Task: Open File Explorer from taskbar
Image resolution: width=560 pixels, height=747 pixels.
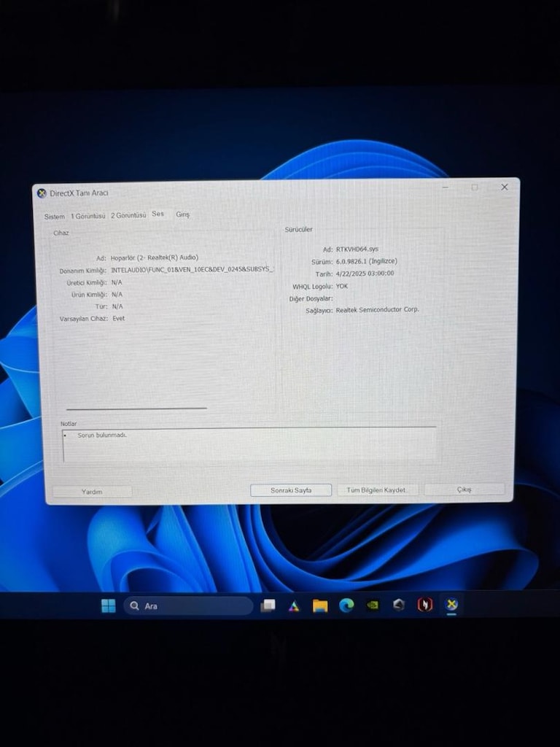Action: pyautogui.click(x=320, y=605)
